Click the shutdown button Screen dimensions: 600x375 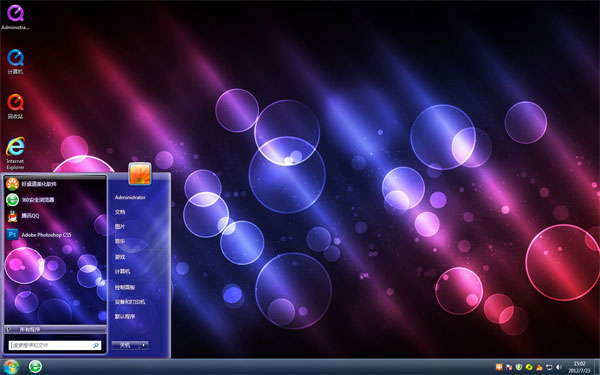[126, 345]
